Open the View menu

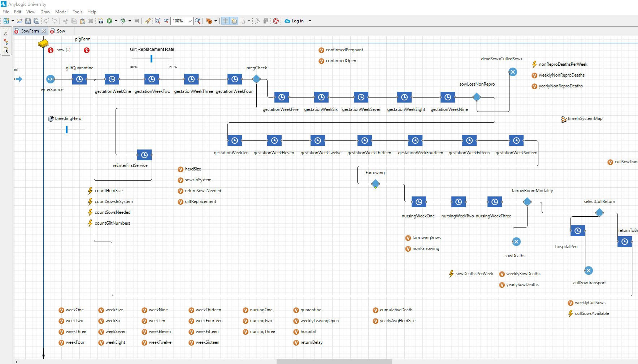31,12
